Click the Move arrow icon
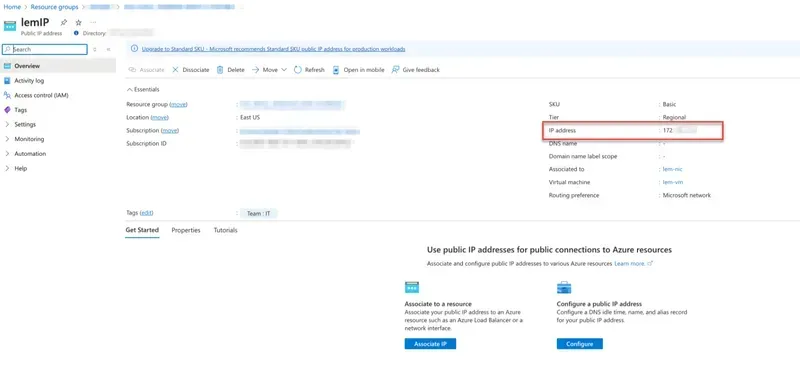The height and width of the screenshot is (365, 800). [256, 70]
